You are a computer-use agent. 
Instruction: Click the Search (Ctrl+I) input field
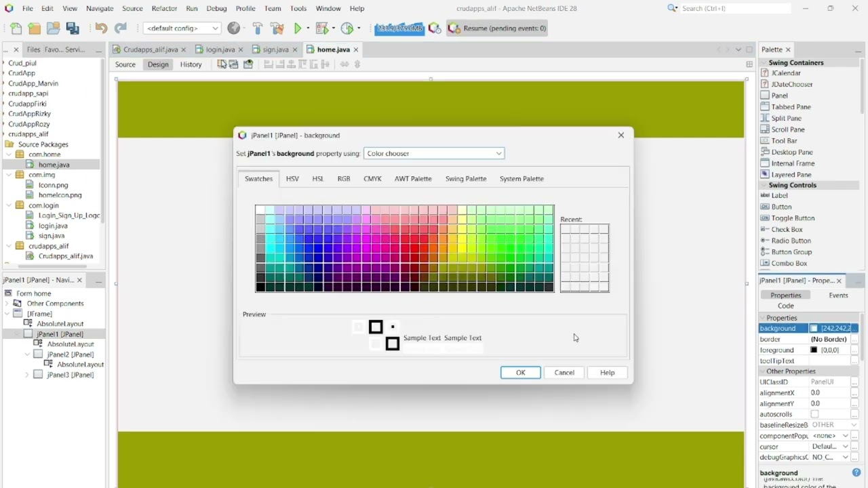pyautogui.click(x=735, y=8)
